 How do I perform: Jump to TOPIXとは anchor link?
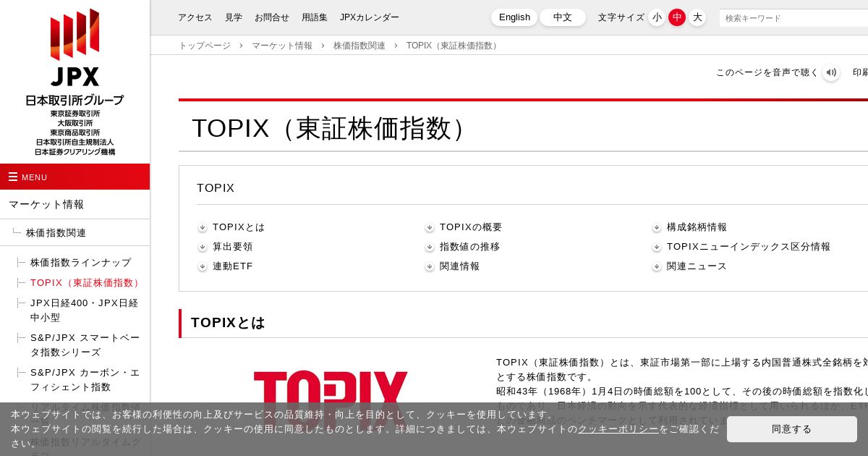pyautogui.click(x=239, y=227)
